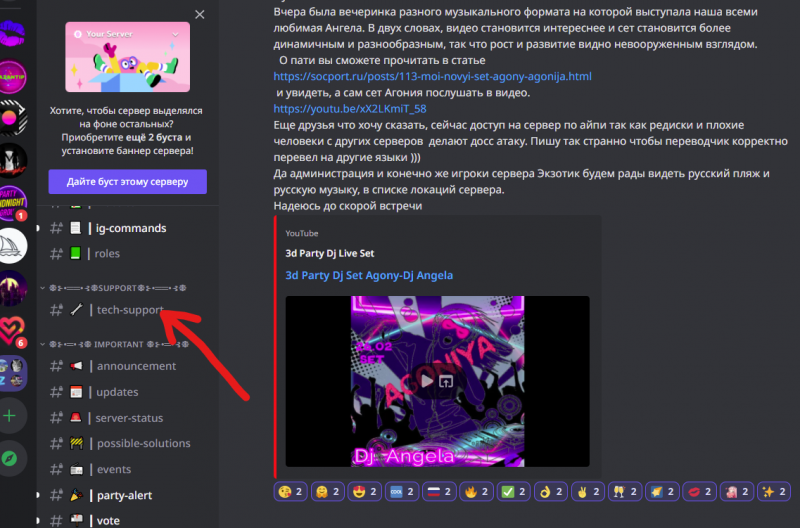The height and width of the screenshot is (528, 800).
Task: Open the dark figure server icon
Action: [x=12, y=160]
